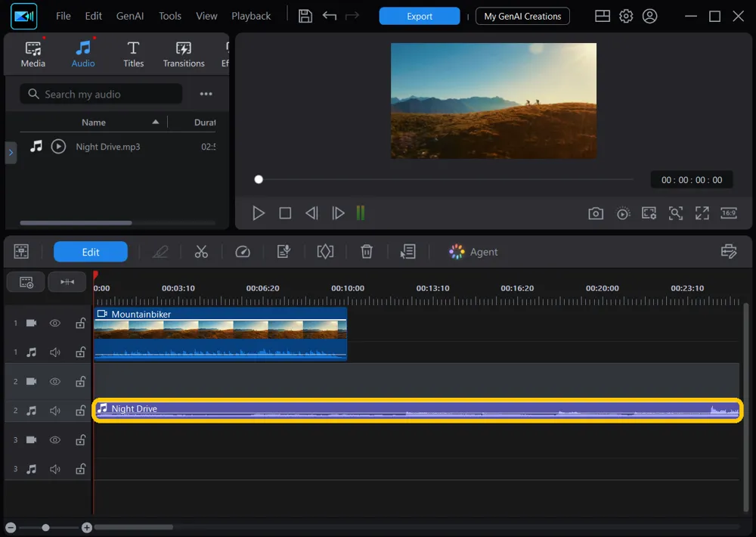Image resolution: width=756 pixels, height=537 pixels.
Task: Lock audio track 2
Action: click(80, 411)
